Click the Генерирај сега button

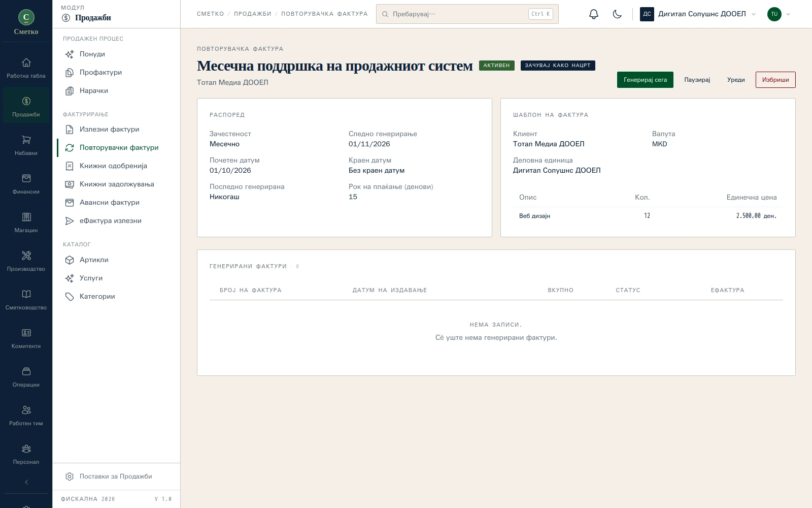[x=645, y=80]
